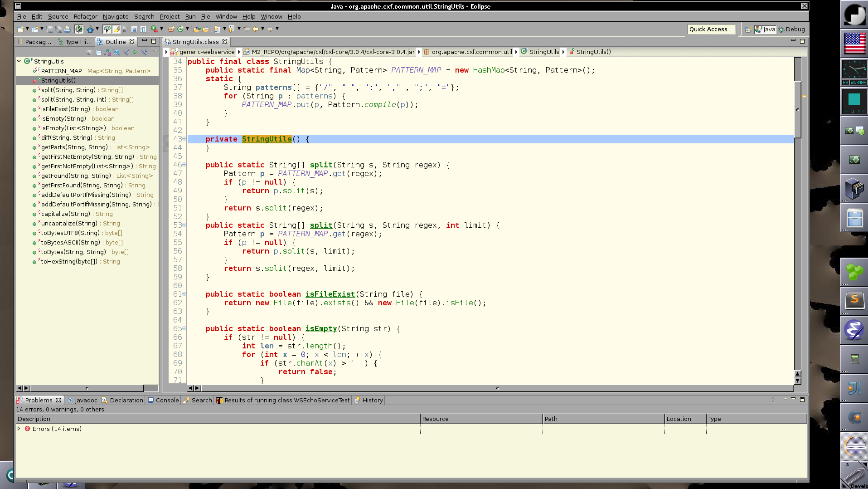The image size is (868, 489).
Task: Toggle Hide Static Members in Outline
Action: coord(126,52)
